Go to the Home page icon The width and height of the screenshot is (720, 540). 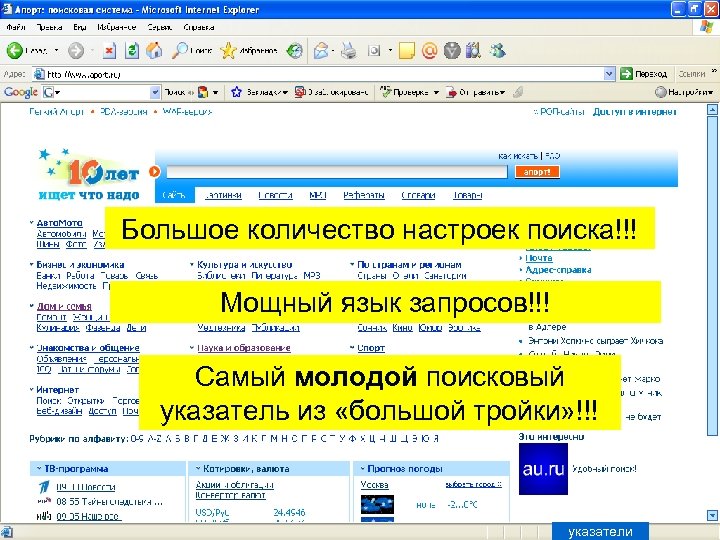point(154,50)
